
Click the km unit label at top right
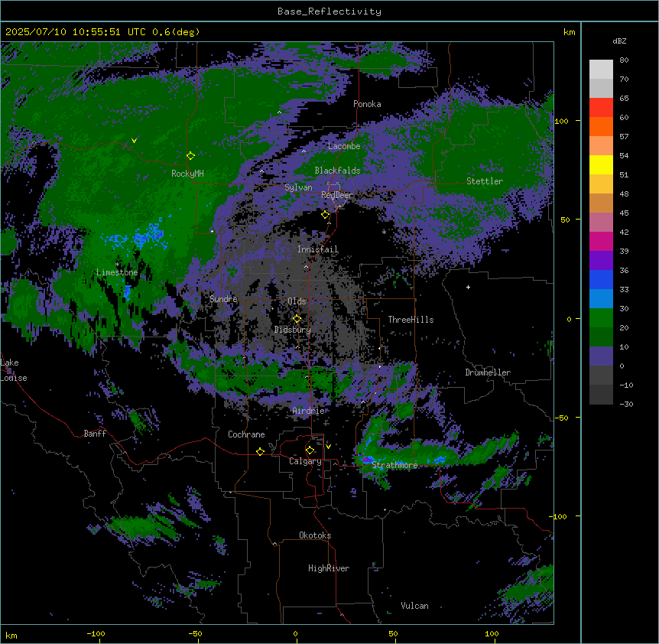[x=569, y=32]
